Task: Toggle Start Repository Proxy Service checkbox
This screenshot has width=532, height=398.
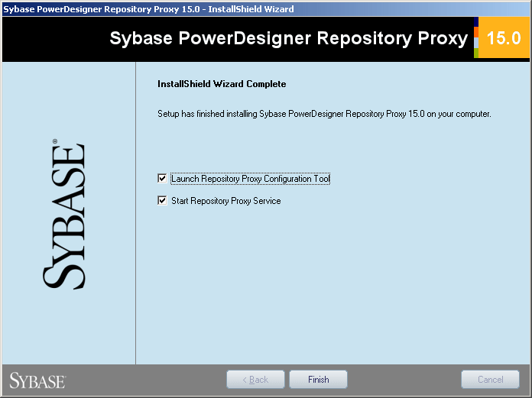Action: [162, 201]
